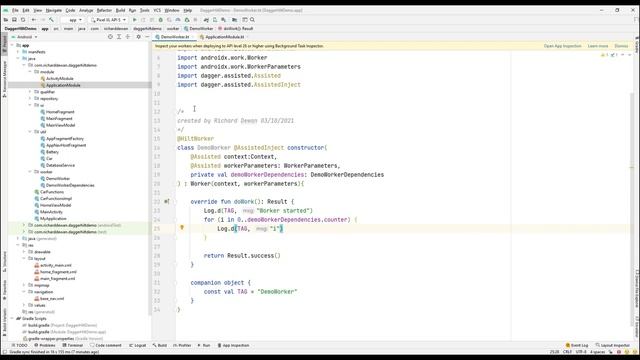Select DemoWorkerDependencies in project tree
The height and width of the screenshot is (360, 640).
click(x=70, y=185)
